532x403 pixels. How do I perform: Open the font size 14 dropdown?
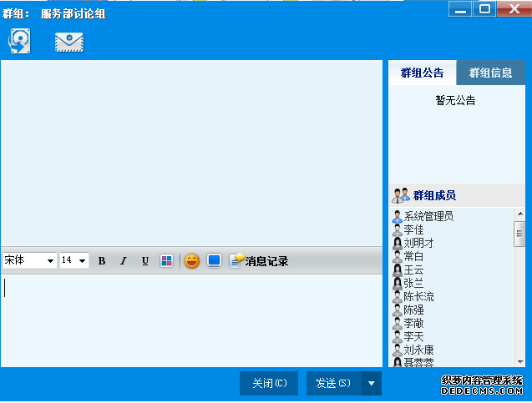74,260
